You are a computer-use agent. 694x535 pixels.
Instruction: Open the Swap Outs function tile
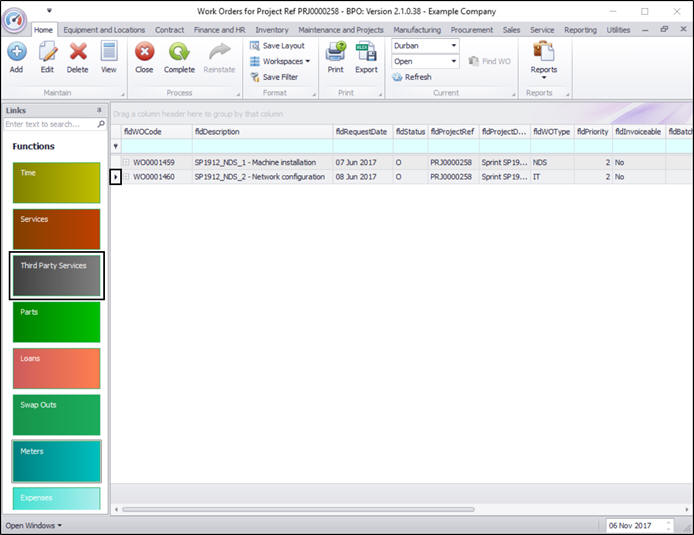coord(56,415)
